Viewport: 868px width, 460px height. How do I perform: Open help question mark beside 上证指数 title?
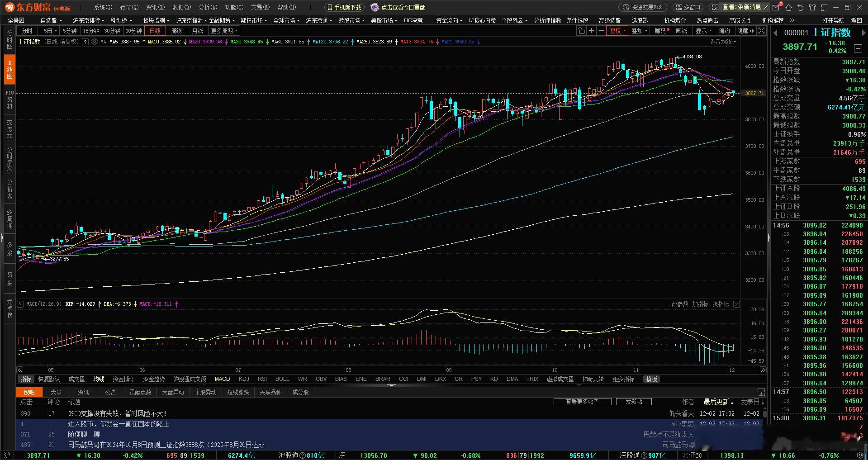point(85,42)
